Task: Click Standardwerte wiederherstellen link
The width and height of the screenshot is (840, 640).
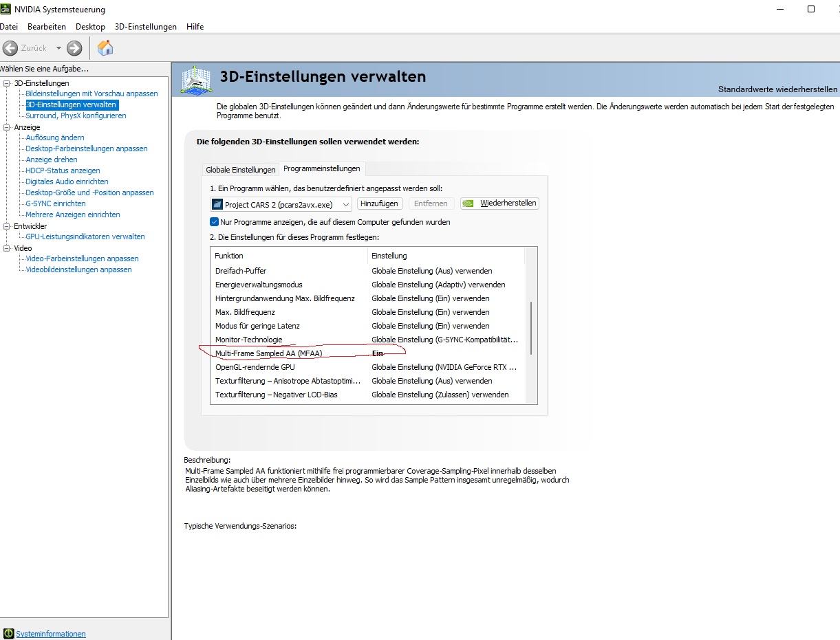Action: pyautogui.click(x=777, y=89)
